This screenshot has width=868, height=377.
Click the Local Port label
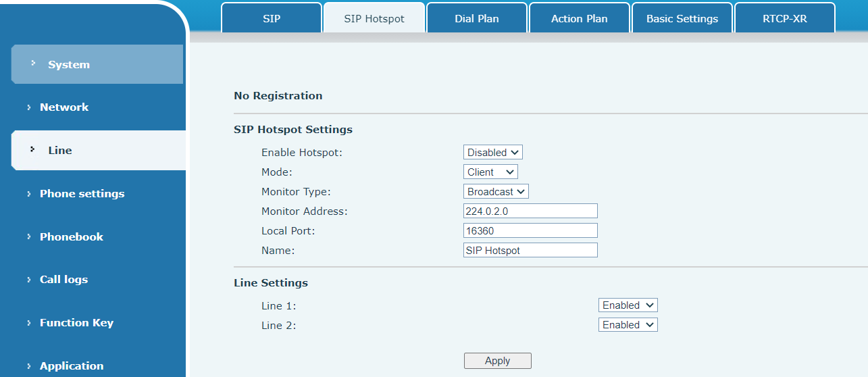tap(288, 231)
